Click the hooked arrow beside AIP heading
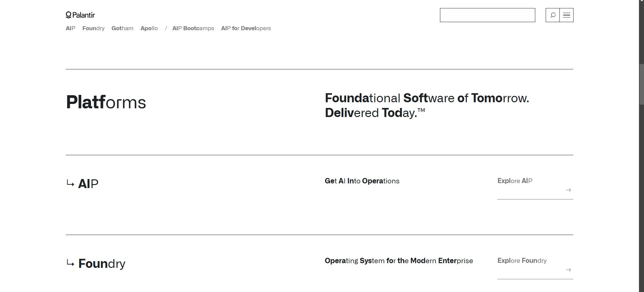 [x=70, y=183]
